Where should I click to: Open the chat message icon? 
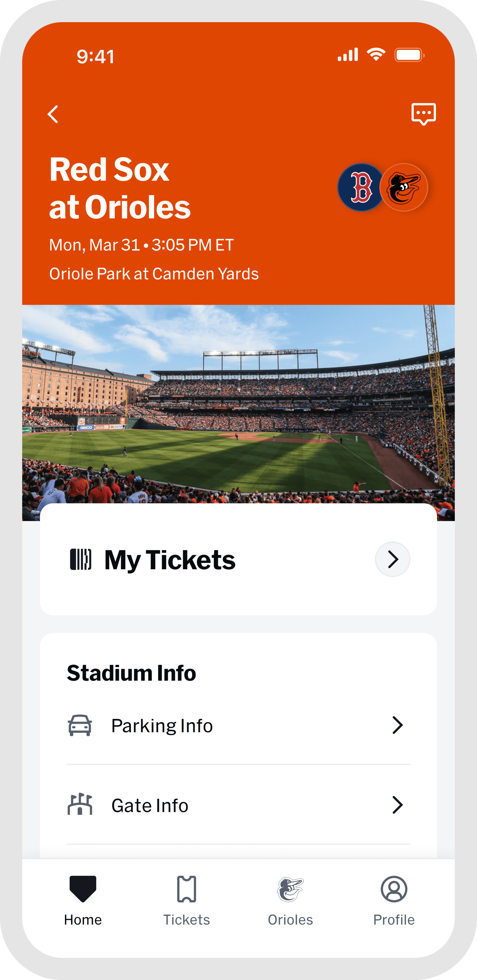click(423, 114)
